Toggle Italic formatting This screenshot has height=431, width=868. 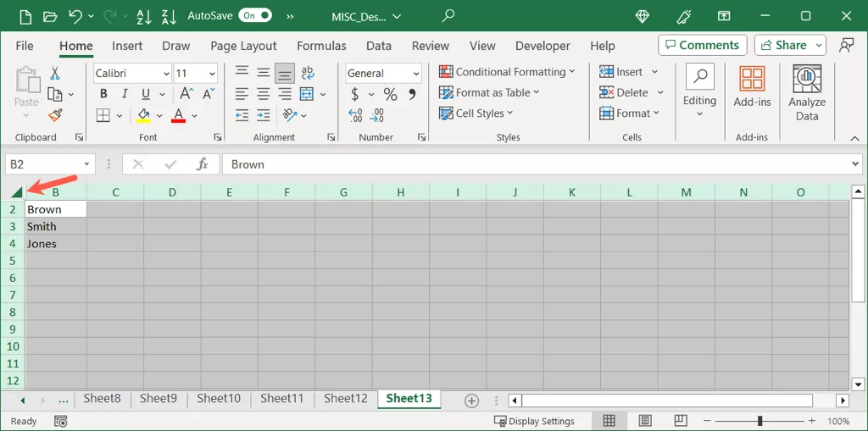125,94
